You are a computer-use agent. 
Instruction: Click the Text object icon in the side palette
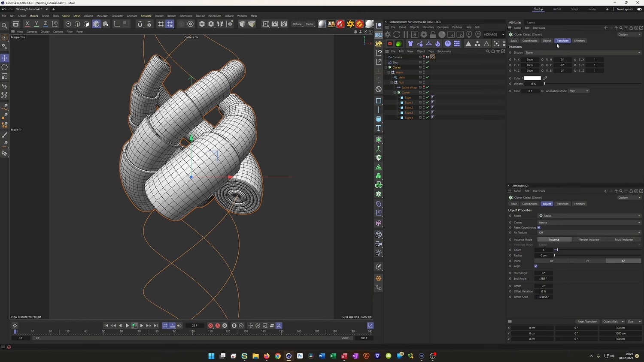[x=379, y=128]
